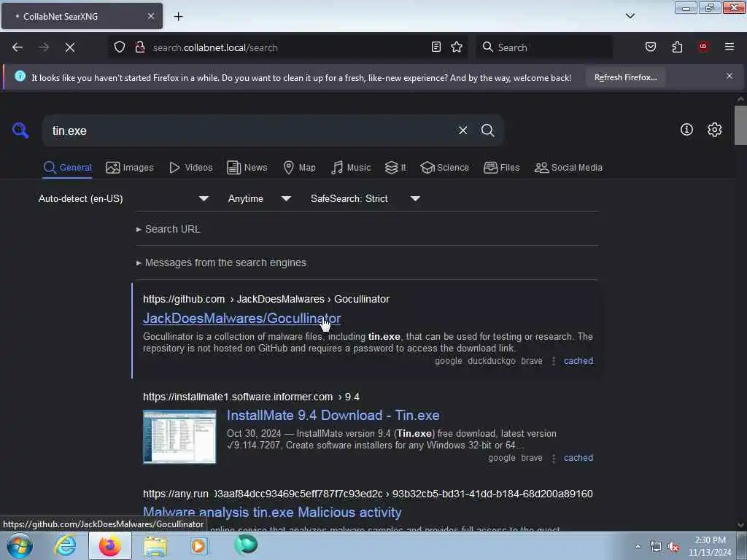Click the github.com result URL text
The width and height of the screenshot is (747, 560).
[266, 299]
